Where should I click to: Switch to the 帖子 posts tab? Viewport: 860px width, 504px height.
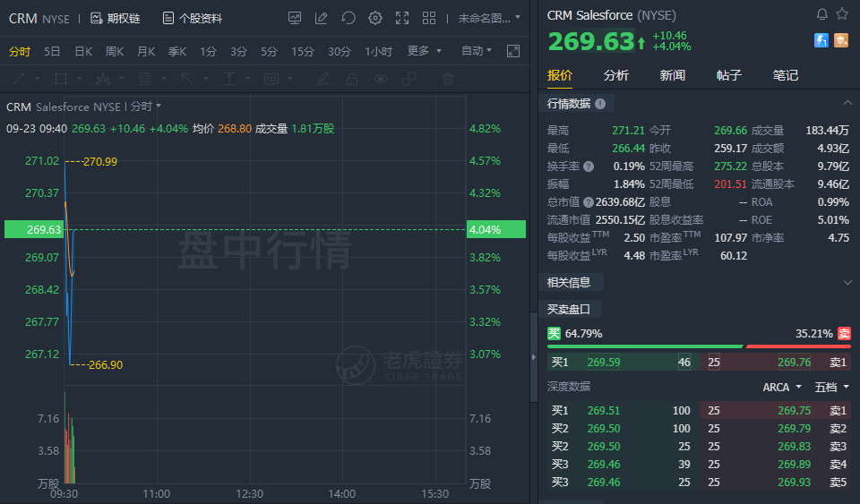729,75
